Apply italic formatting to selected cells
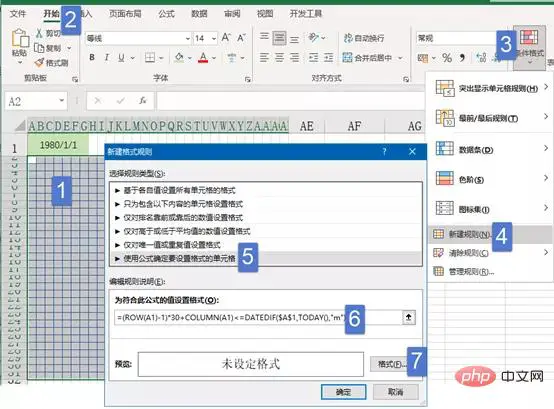Screen dimensions: 554x409 point(106,57)
